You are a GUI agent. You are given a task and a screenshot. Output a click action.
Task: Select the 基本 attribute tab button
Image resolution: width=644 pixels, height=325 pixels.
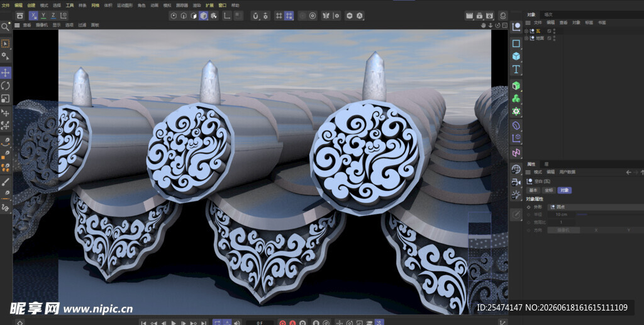[x=533, y=190]
